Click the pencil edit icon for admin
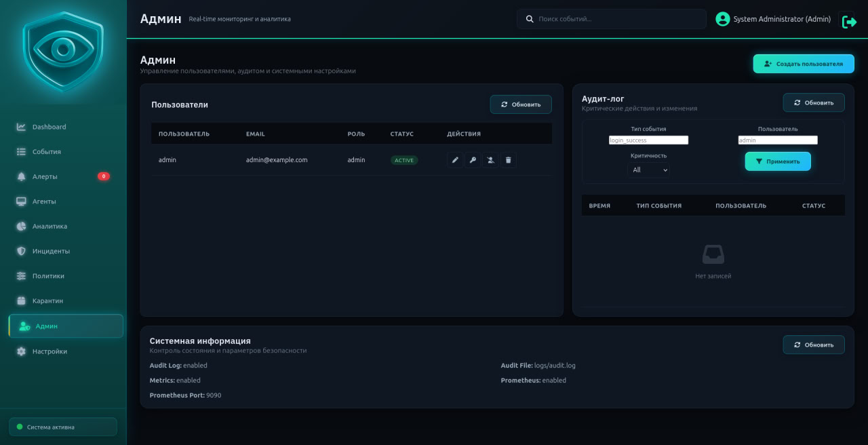 coord(455,160)
